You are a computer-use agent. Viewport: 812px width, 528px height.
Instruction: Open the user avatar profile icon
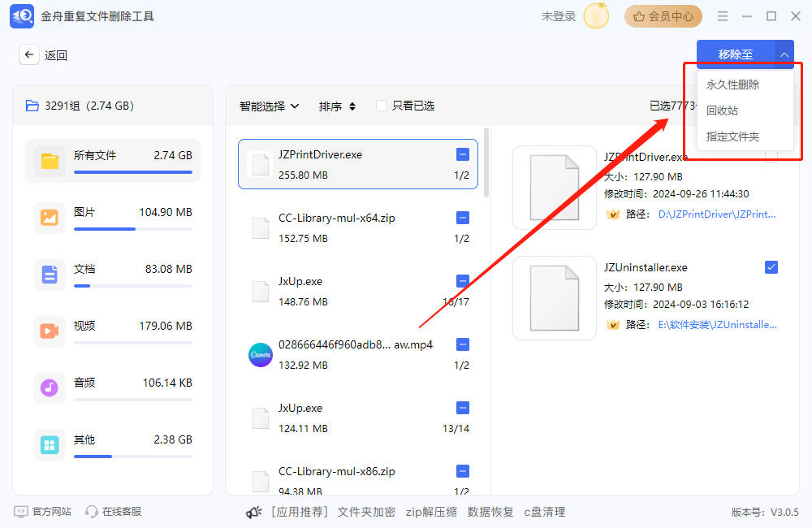click(596, 16)
